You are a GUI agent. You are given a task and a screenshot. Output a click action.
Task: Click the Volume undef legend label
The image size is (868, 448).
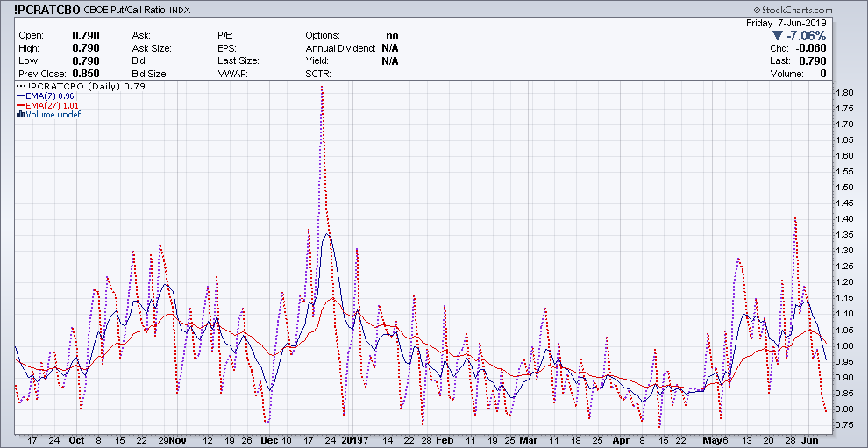53,115
